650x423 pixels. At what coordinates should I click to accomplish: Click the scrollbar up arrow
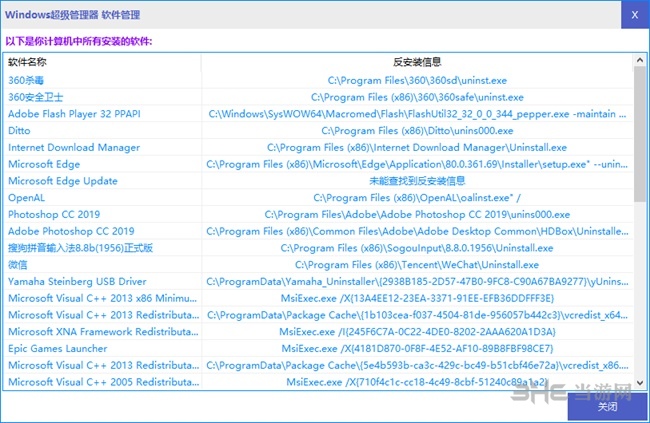[x=640, y=61]
